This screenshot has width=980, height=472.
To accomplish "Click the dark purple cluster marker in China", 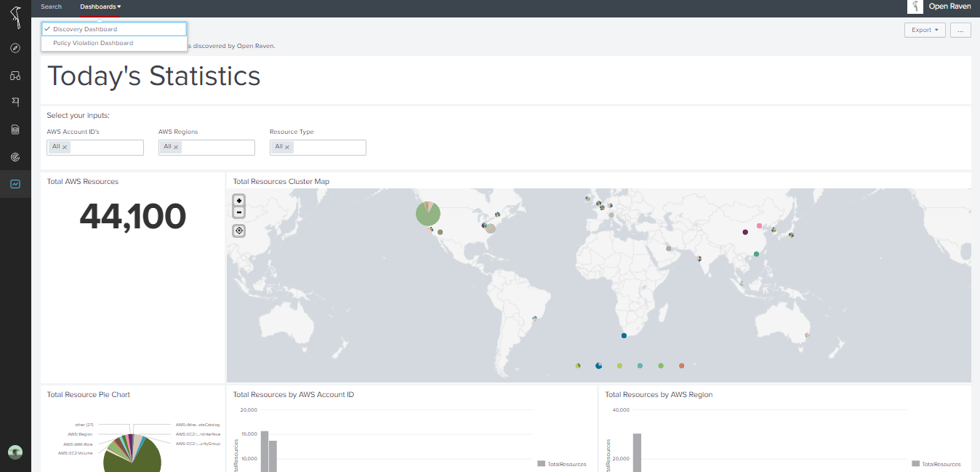I will 745,233.
